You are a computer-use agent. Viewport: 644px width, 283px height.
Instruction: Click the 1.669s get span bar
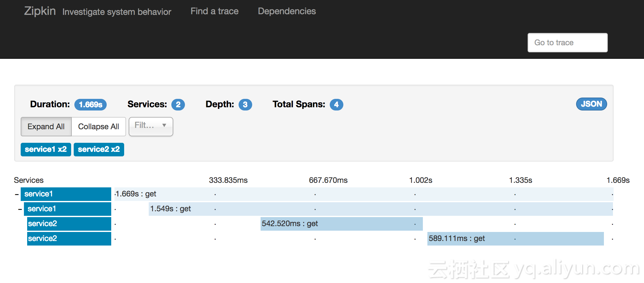363,194
